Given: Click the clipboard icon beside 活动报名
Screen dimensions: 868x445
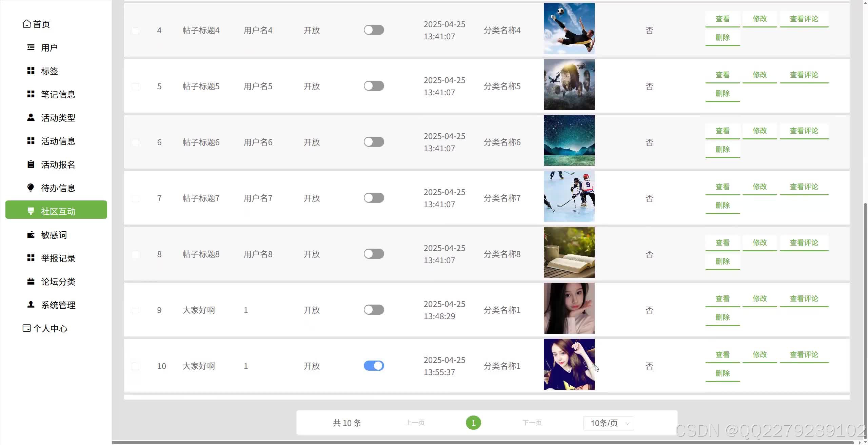Looking at the screenshot, I should coord(31,165).
